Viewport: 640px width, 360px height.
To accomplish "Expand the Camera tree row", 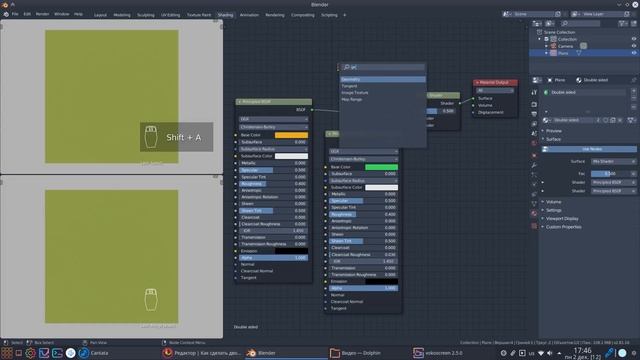I will (547, 46).
